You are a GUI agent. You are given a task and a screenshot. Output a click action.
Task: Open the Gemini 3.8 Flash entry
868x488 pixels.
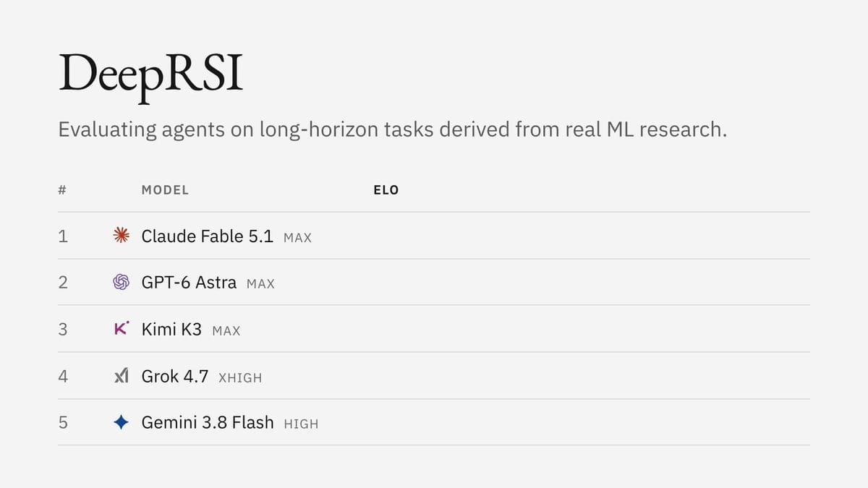pyautogui.click(x=208, y=423)
